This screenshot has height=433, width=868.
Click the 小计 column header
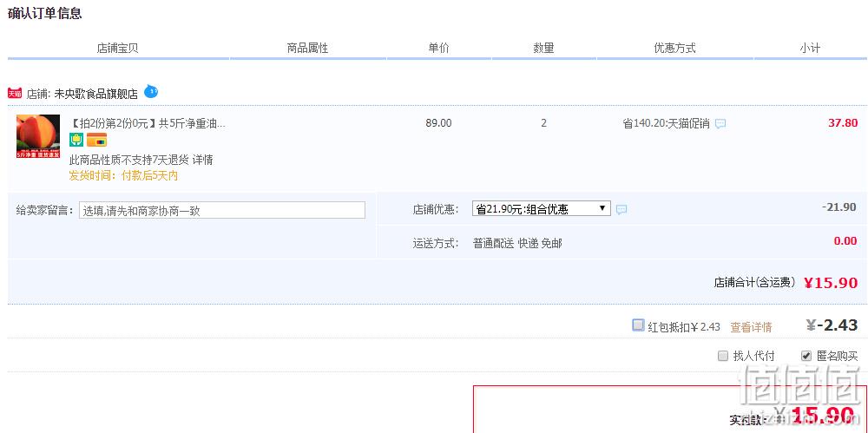point(810,49)
